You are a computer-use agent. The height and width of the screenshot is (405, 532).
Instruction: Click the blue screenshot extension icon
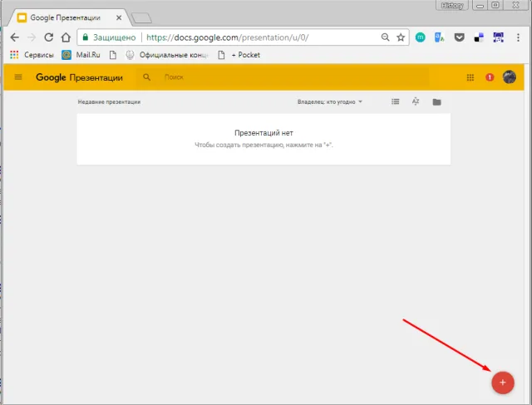[499, 37]
